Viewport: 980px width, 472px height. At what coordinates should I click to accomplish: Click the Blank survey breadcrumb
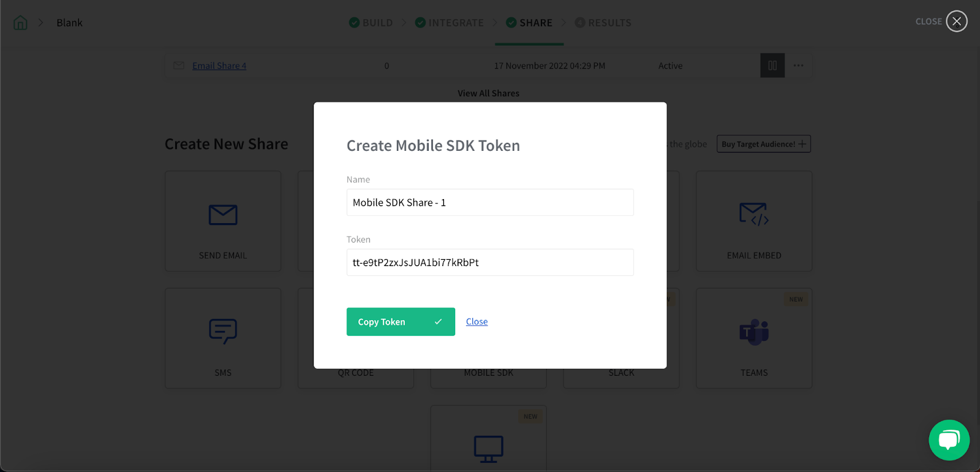click(70, 23)
